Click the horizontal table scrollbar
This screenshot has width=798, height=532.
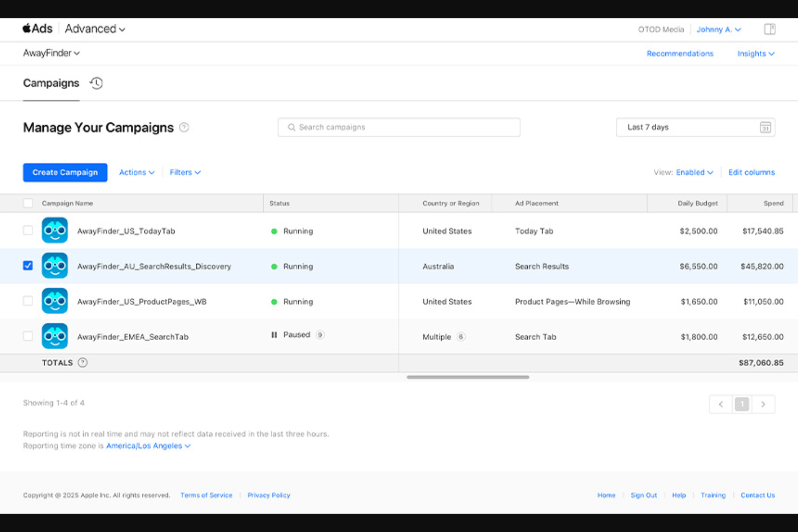pyautogui.click(x=468, y=377)
